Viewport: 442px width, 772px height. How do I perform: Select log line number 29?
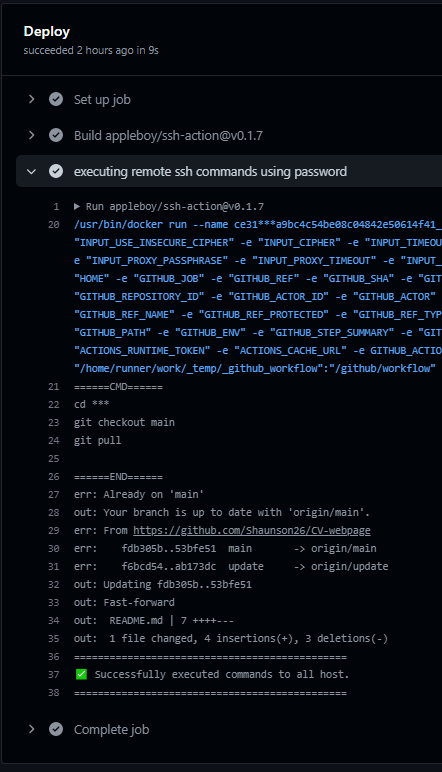(54, 531)
